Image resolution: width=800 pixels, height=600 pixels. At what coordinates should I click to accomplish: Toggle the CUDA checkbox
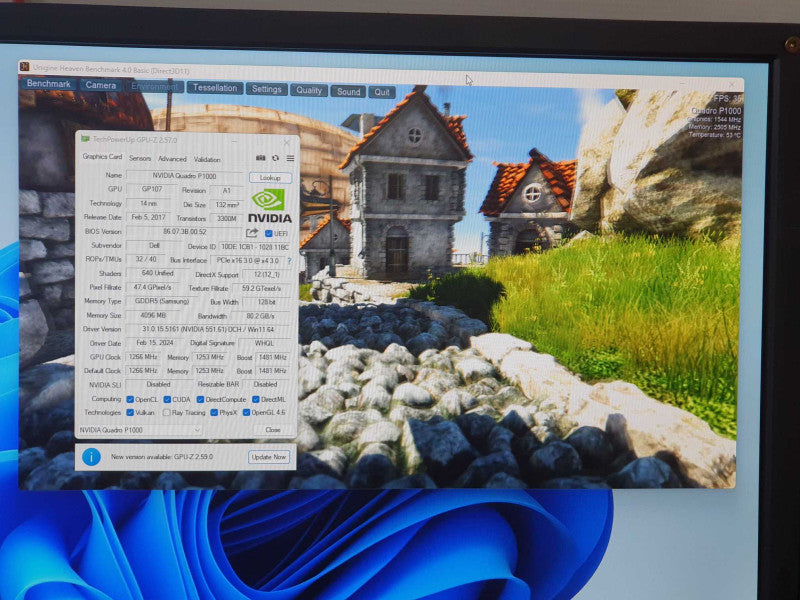[167, 399]
